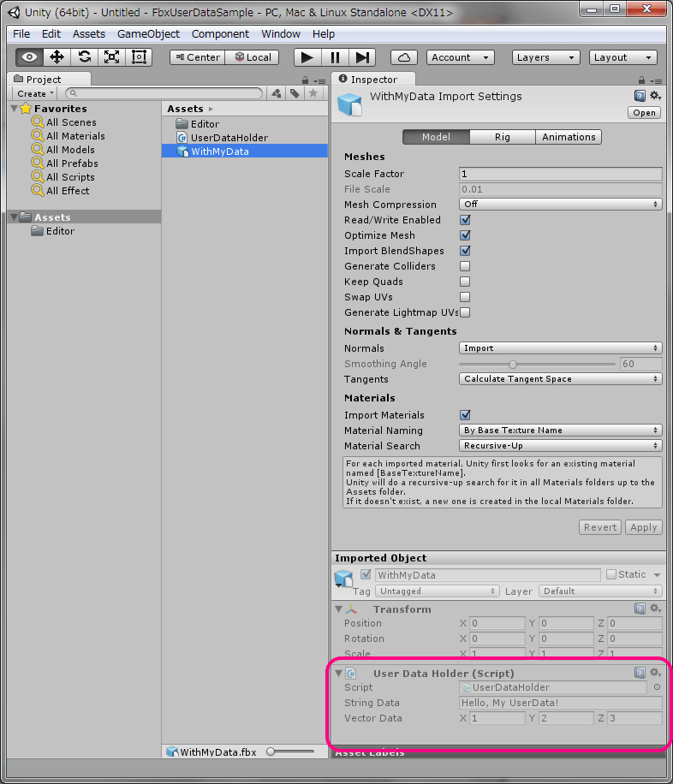Enable Swap UVs checkbox

click(x=465, y=298)
